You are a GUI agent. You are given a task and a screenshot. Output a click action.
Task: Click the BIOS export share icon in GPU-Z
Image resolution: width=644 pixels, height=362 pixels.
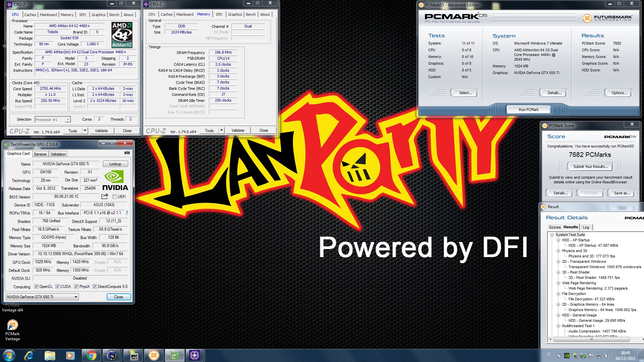pyautogui.click(x=105, y=196)
